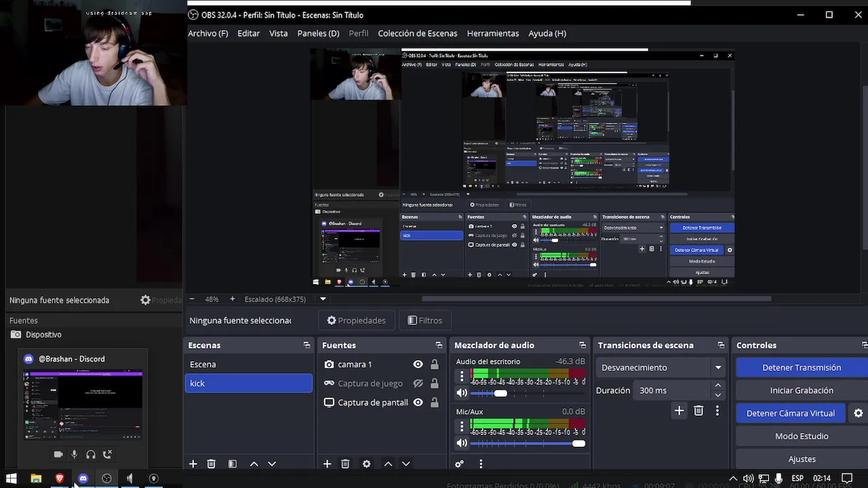The height and width of the screenshot is (488, 868).
Task: Zoom out the preview with minus
Action: tap(192, 299)
